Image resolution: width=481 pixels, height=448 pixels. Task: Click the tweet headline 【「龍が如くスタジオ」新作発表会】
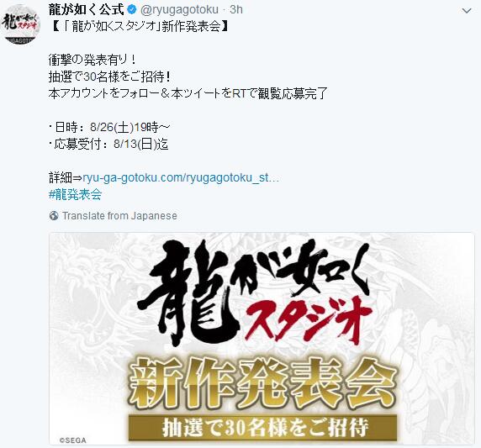pyautogui.click(x=139, y=27)
